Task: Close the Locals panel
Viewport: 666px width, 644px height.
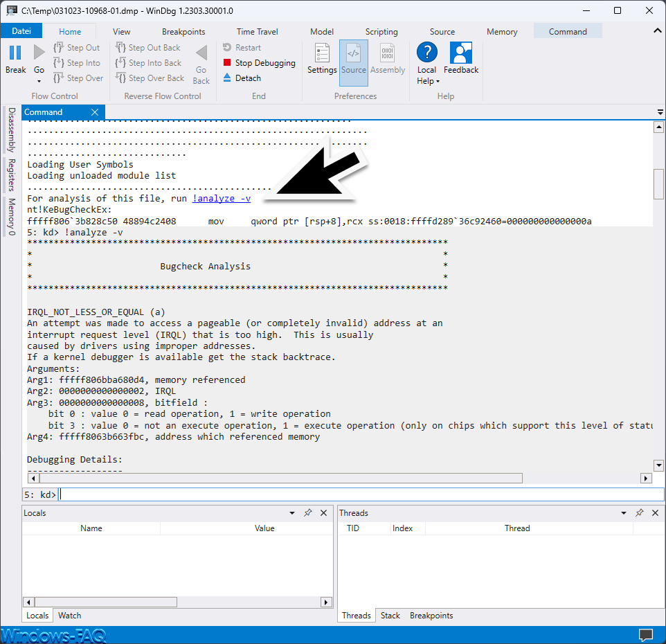Action: tap(324, 512)
